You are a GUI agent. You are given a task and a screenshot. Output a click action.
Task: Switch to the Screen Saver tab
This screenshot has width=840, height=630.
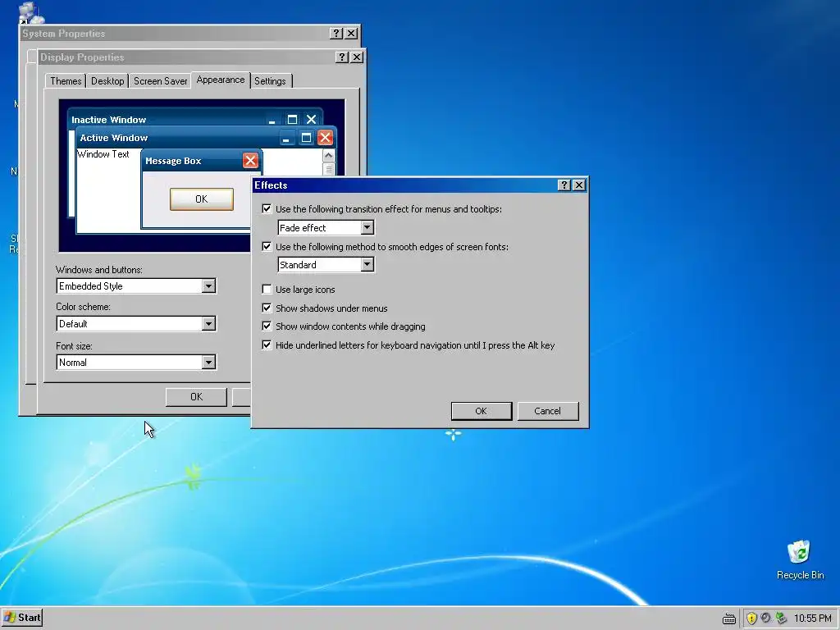(x=160, y=81)
